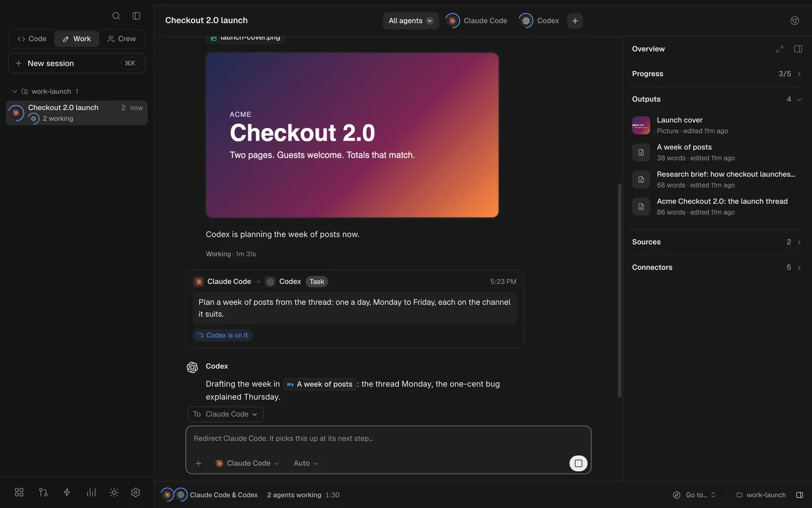Open the All agents dropdown
The height and width of the screenshot is (508, 812).
click(411, 21)
